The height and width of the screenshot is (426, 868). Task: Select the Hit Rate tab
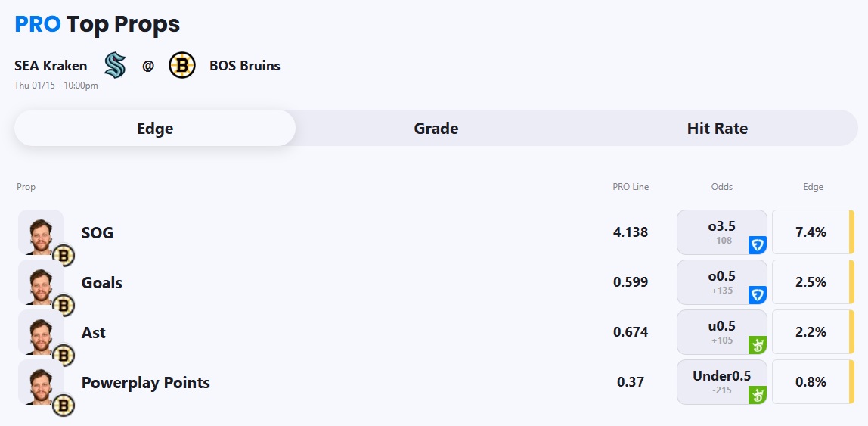coord(717,129)
